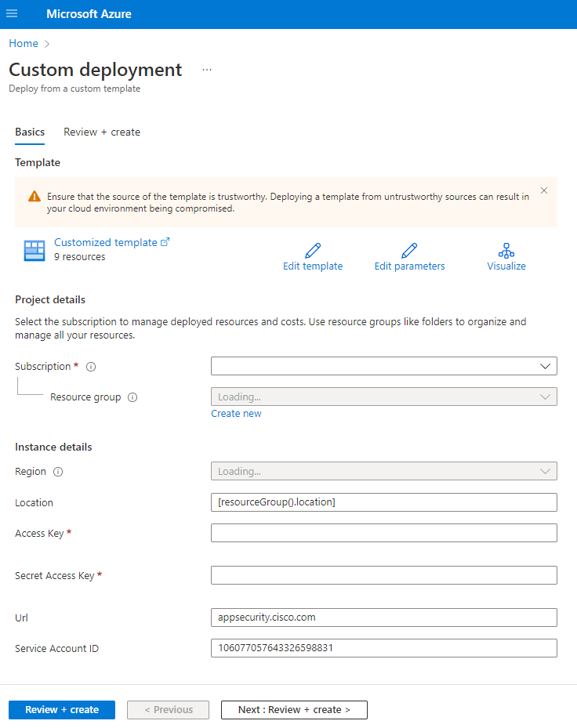Show info tooltip for Subscription
577x728 pixels.
pyautogui.click(x=91, y=367)
